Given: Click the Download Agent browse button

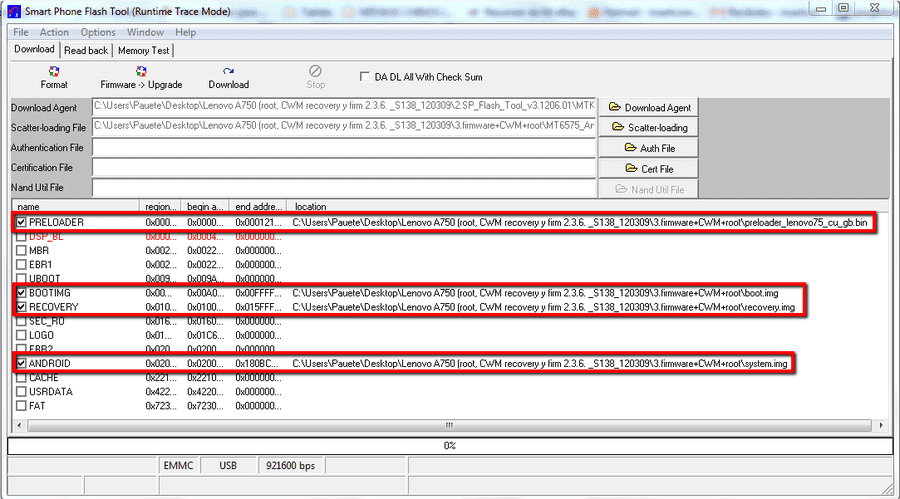Looking at the screenshot, I should click(x=649, y=107).
